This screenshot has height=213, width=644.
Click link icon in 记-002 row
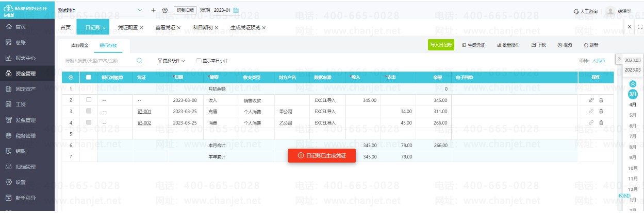click(591, 122)
